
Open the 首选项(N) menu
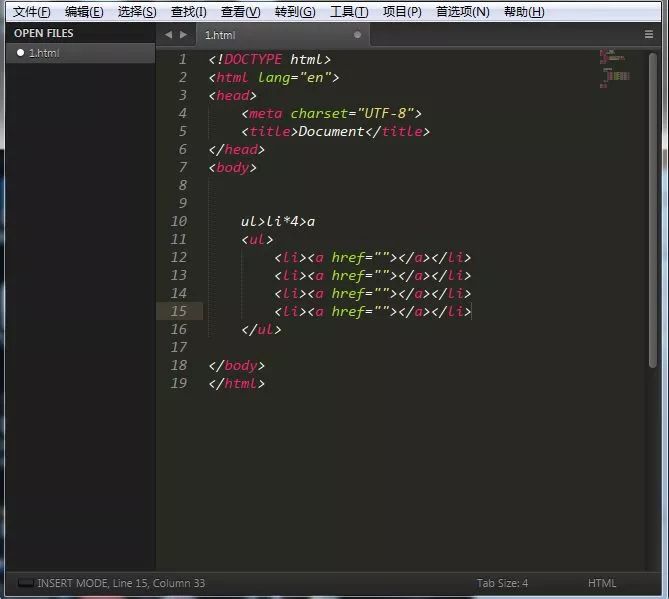(462, 12)
